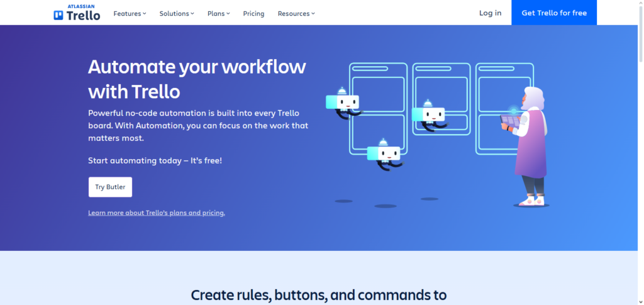Click the Atlassian Trello logo
The width and height of the screenshot is (644, 305).
[77, 13]
